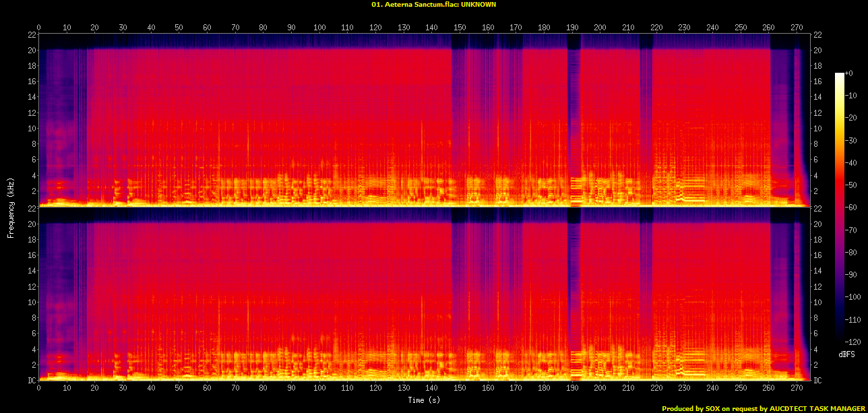Click the 270 mark on top time axis

coord(797,28)
